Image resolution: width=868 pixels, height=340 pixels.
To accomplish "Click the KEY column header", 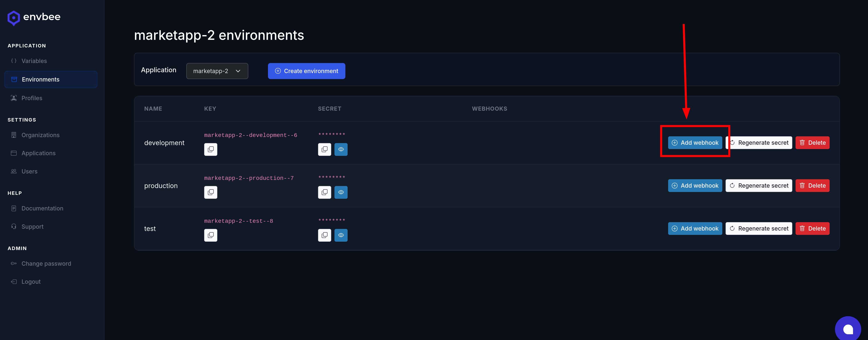I will click(210, 109).
